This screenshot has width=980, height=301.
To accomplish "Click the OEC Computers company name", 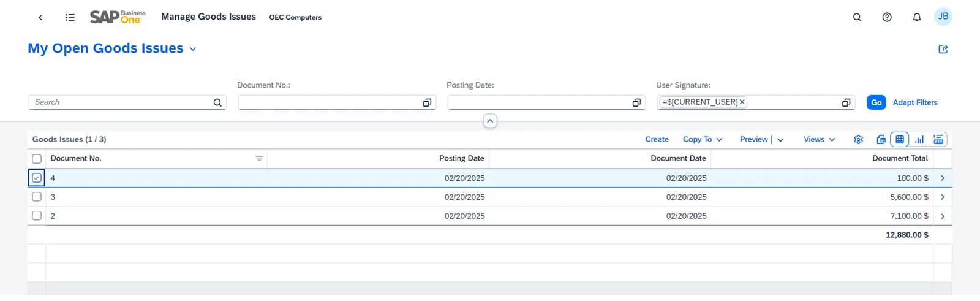I will click(295, 17).
